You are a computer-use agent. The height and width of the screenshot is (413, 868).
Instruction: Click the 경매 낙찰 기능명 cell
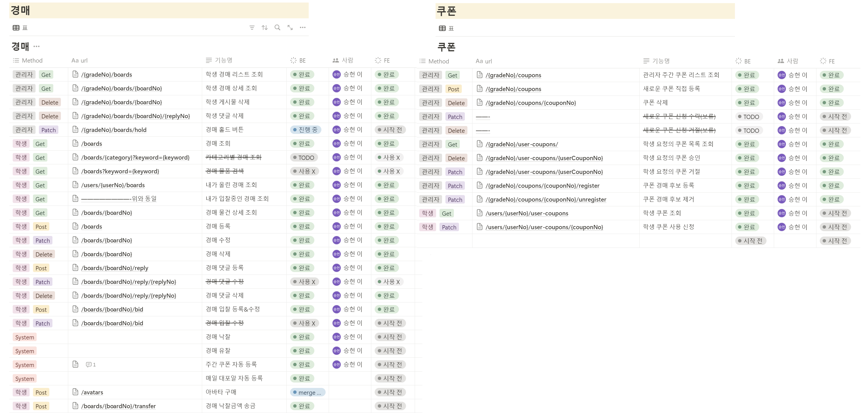click(218, 337)
